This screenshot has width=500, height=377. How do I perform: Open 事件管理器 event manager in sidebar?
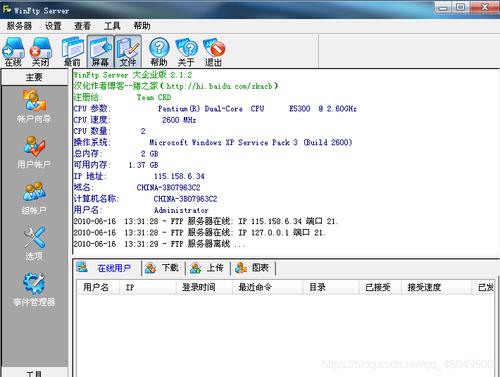click(34, 290)
